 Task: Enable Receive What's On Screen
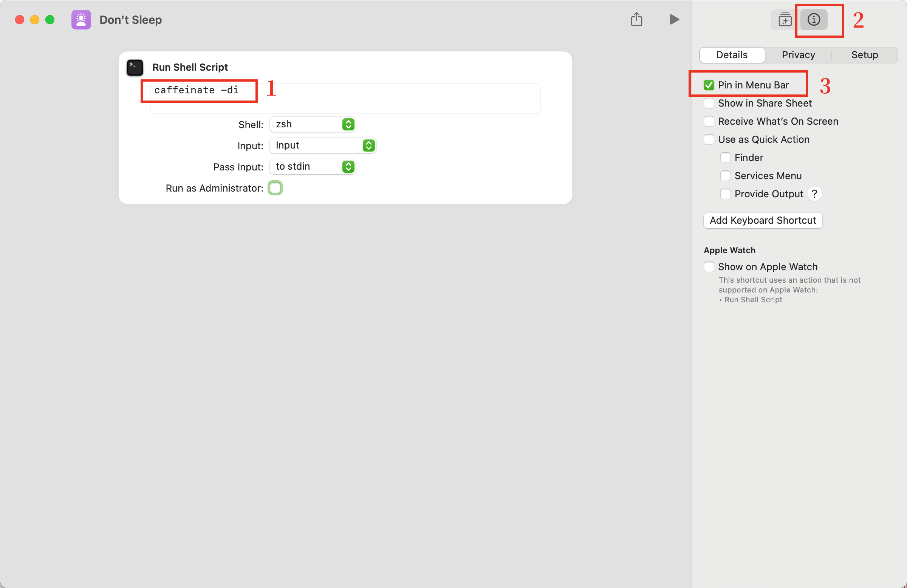709,122
